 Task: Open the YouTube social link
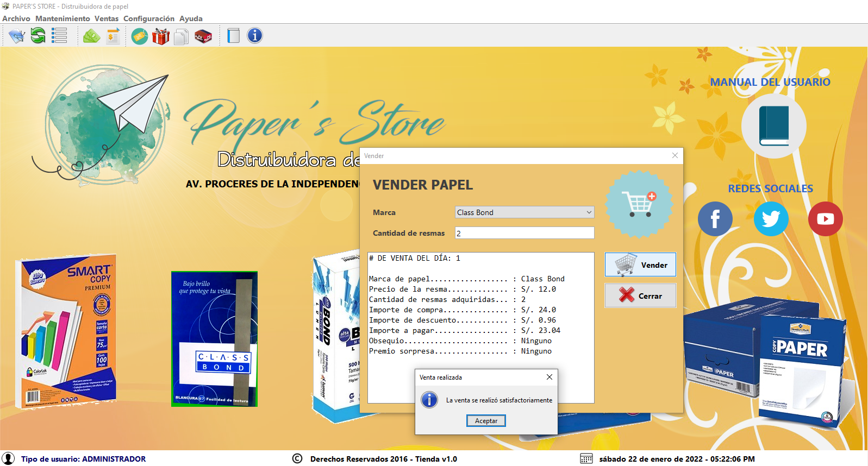click(826, 219)
